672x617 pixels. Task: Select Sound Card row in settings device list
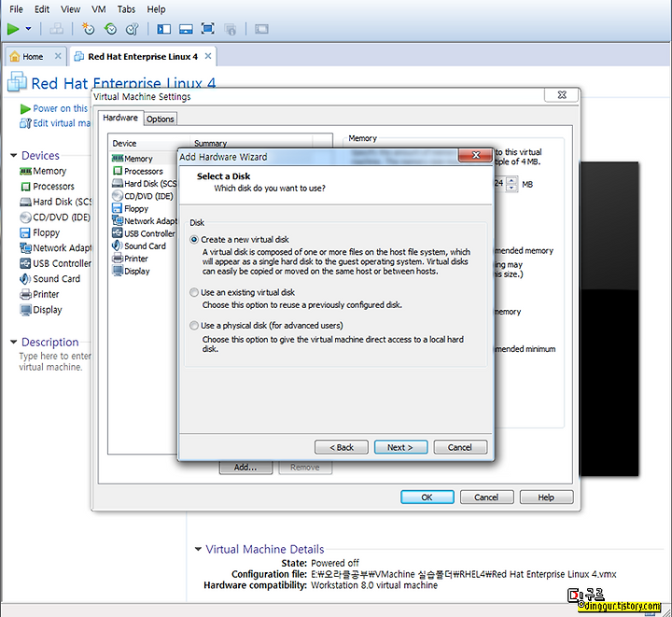click(x=144, y=245)
